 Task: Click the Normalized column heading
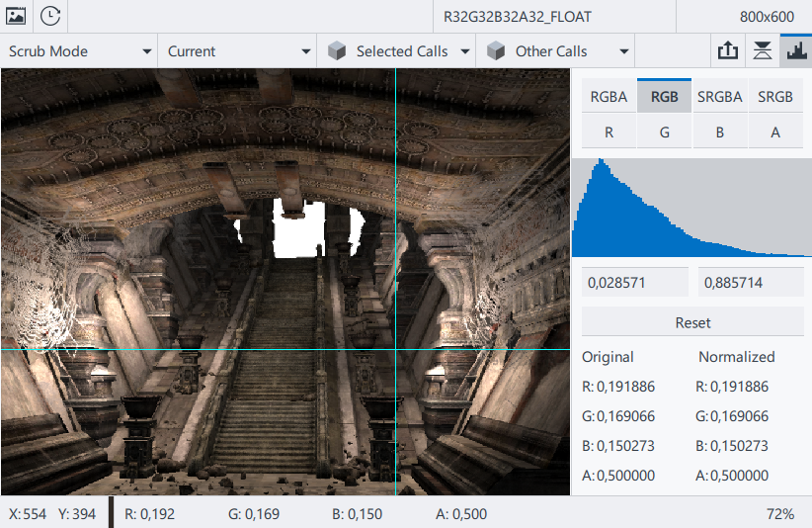point(736,357)
